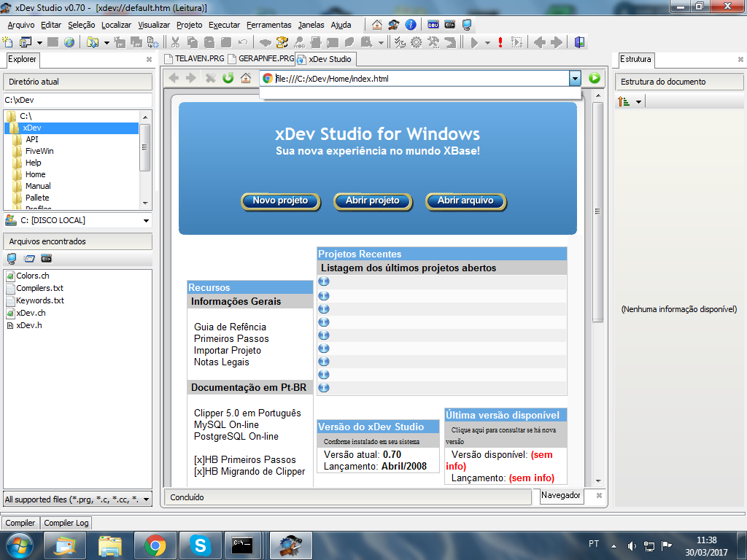Screen dimensions: 747x560
Task: Click the Novo projeto button
Action: 280,201
